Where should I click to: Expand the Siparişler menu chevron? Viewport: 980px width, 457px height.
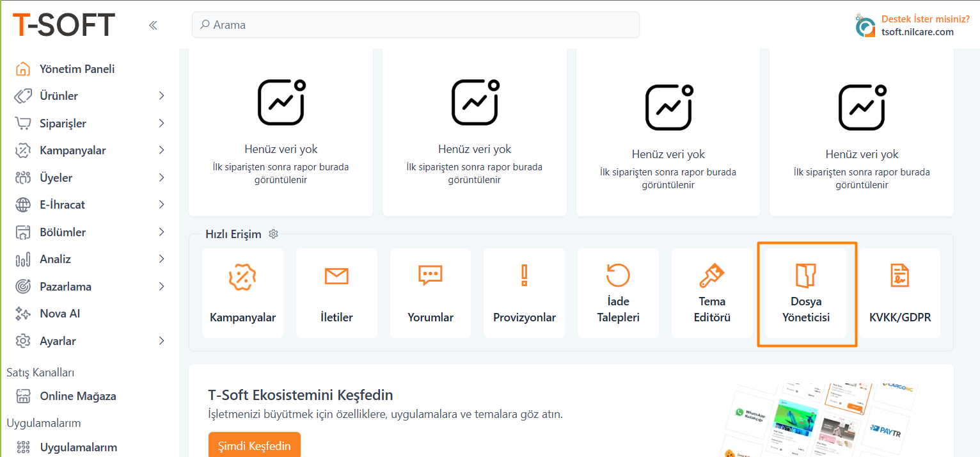coord(161,123)
